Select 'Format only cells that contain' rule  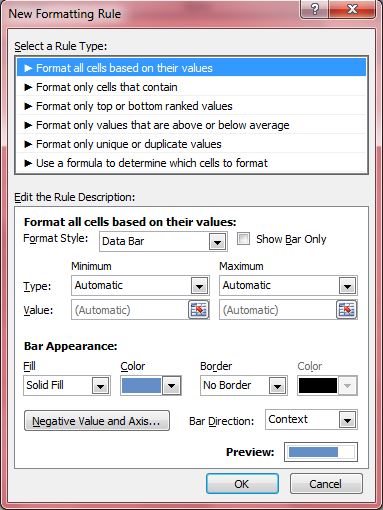[192, 87]
